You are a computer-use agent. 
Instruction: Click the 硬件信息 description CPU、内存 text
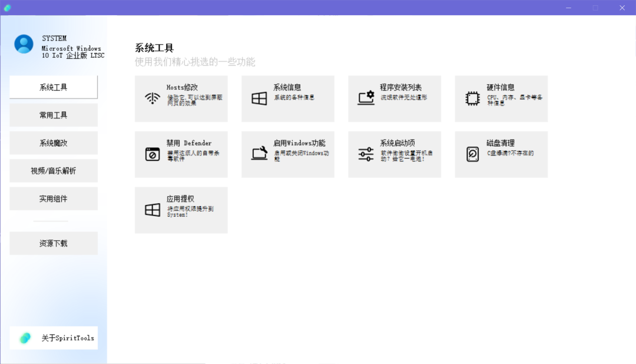pyautogui.click(x=515, y=100)
